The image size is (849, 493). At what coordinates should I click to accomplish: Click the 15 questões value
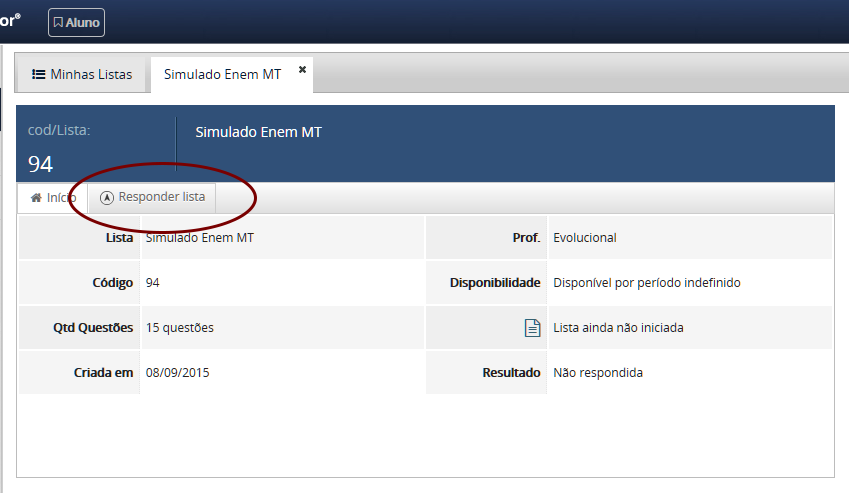point(179,328)
